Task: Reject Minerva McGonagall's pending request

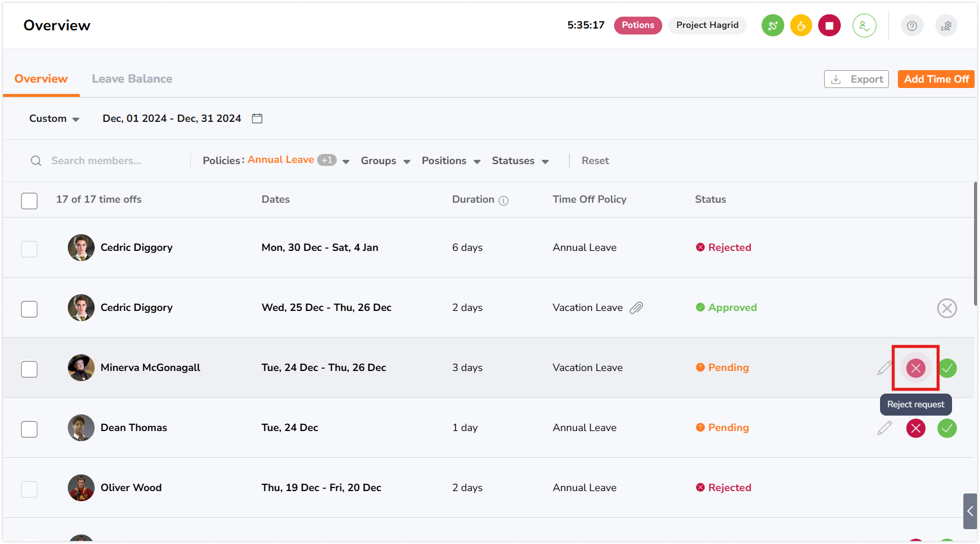Action: [x=915, y=368]
